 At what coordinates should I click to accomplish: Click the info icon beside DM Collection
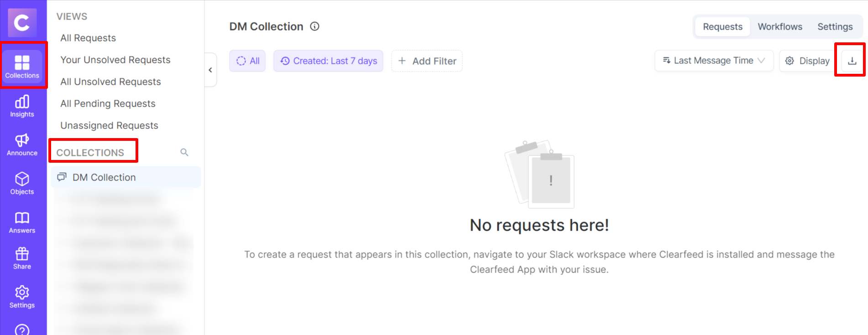pyautogui.click(x=314, y=26)
